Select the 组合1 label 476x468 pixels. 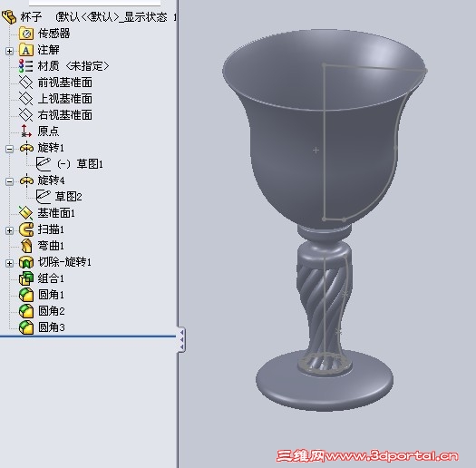(51, 278)
